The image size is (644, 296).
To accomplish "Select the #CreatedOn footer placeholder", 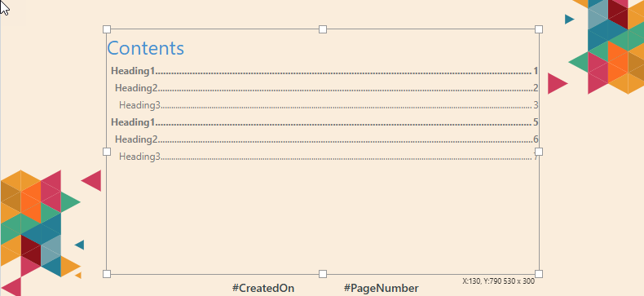I will (x=263, y=288).
